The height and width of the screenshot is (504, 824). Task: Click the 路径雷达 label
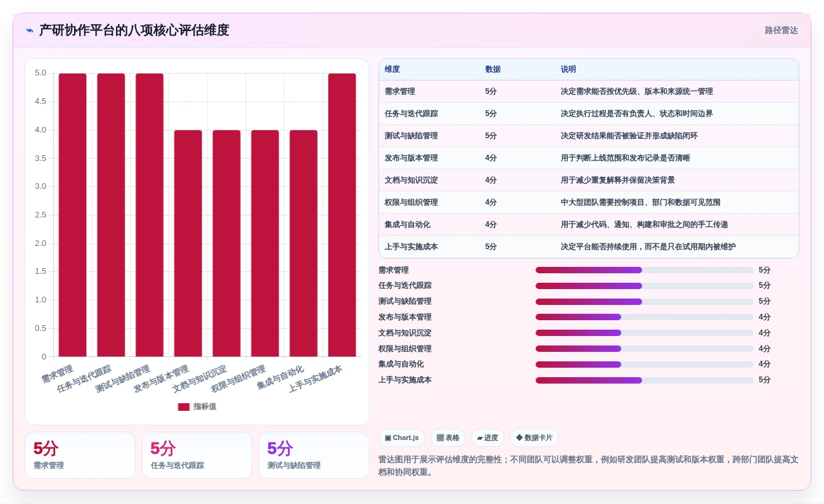point(781,30)
